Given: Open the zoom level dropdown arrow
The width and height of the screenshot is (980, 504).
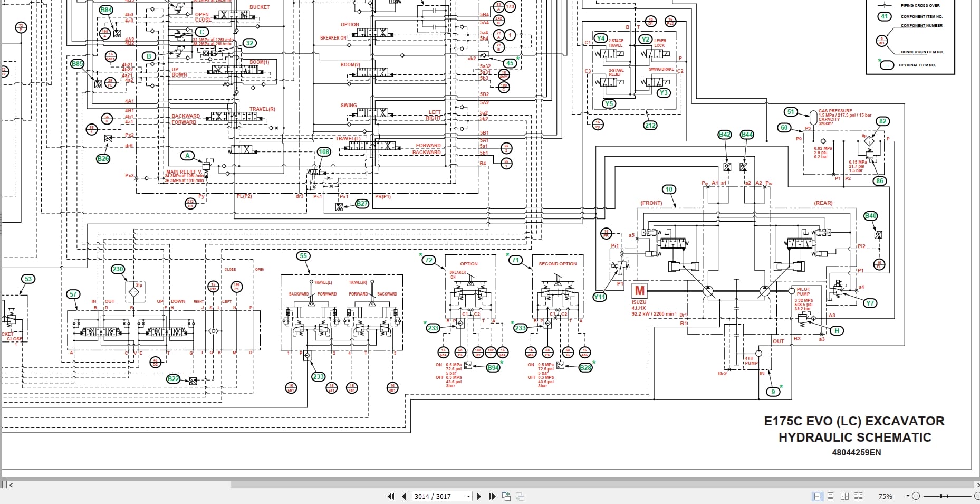Looking at the screenshot, I should coord(908,496).
